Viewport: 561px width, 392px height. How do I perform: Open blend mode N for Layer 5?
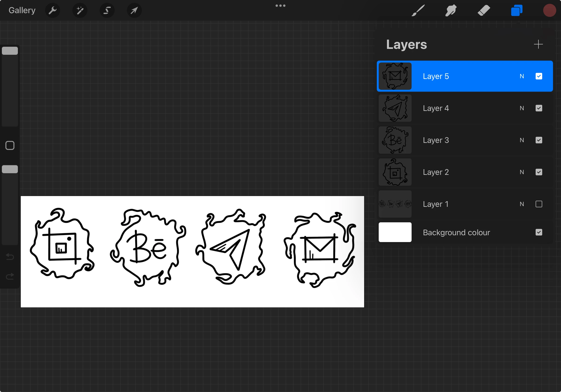point(522,76)
